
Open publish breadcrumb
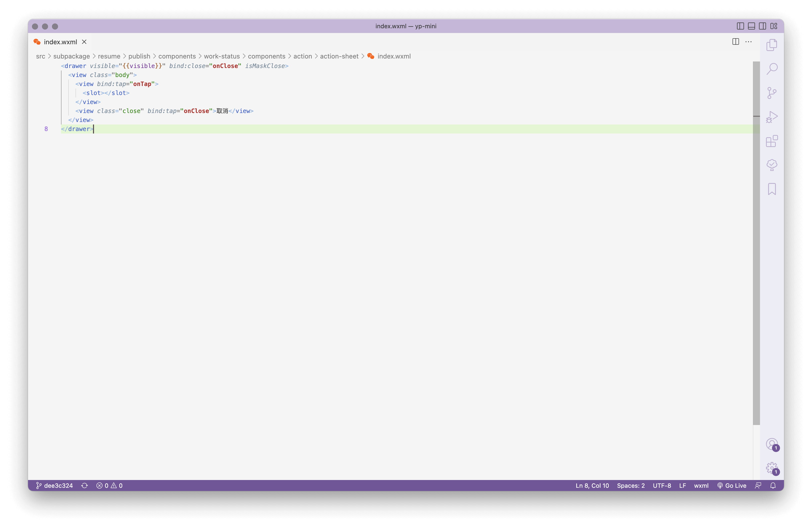point(139,56)
